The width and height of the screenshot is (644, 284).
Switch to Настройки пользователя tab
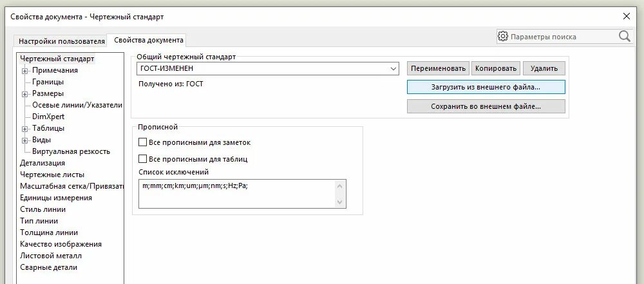[x=61, y=40]
